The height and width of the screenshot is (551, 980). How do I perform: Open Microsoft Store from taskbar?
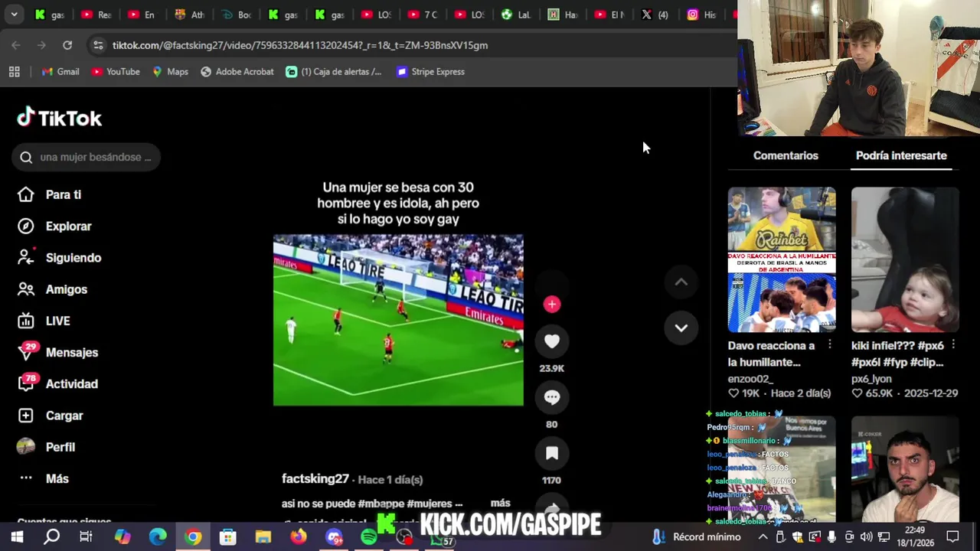228,536
